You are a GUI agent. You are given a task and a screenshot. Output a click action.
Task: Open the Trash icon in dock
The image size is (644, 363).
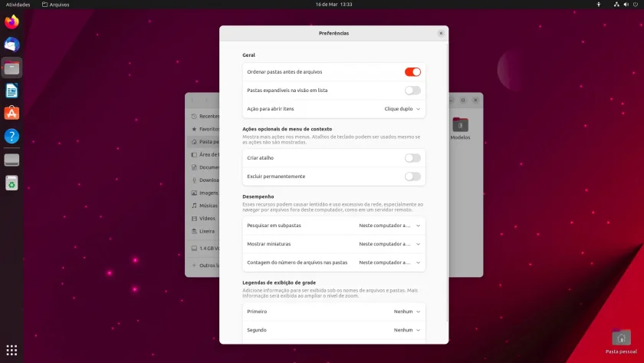11,183
